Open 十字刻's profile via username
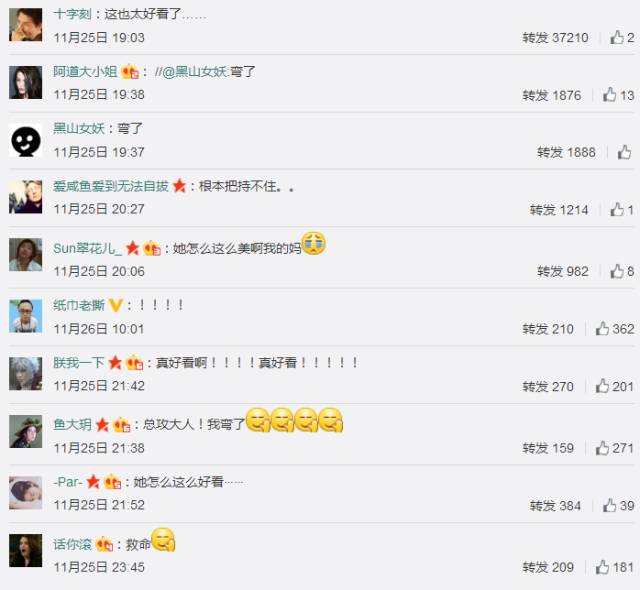 pos(73,14)
